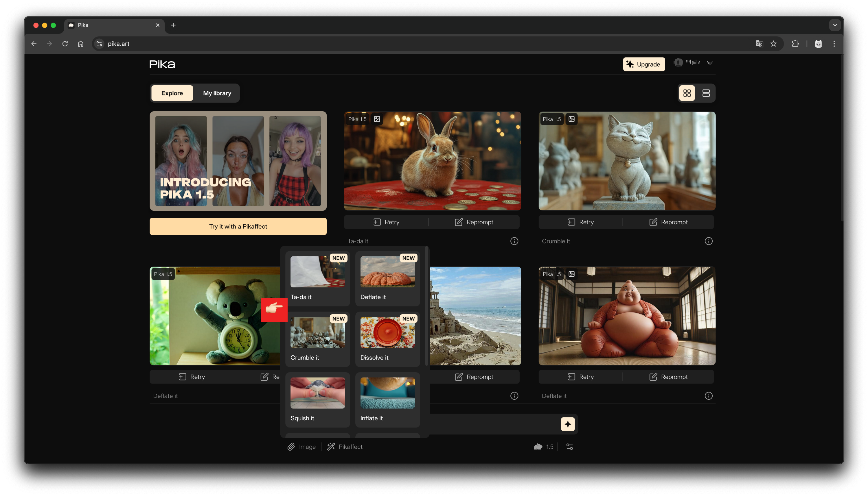Choose the Dissolve it effect thumbnail
This screenshot has width=868, height=496.
tap(387, 332)
